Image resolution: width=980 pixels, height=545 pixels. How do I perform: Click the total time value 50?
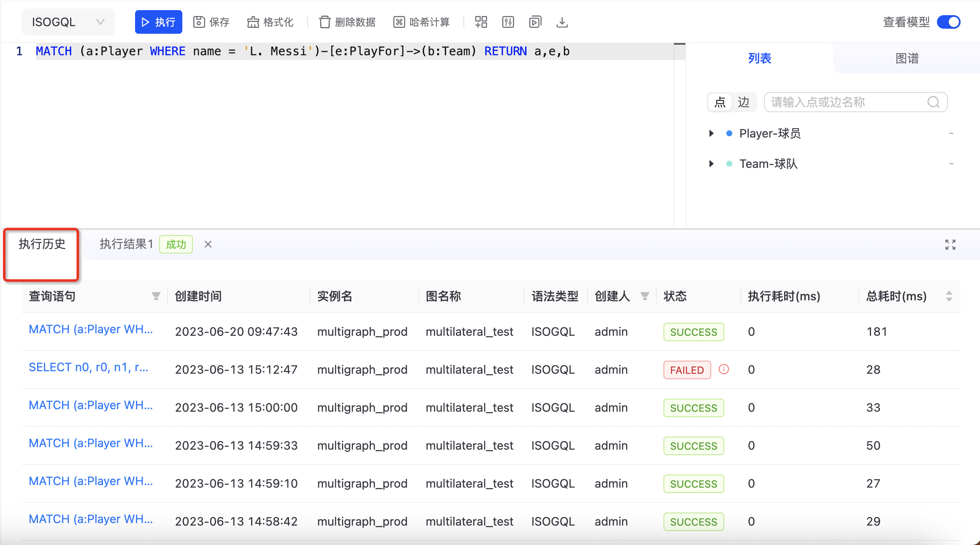[x=873, y=445]
